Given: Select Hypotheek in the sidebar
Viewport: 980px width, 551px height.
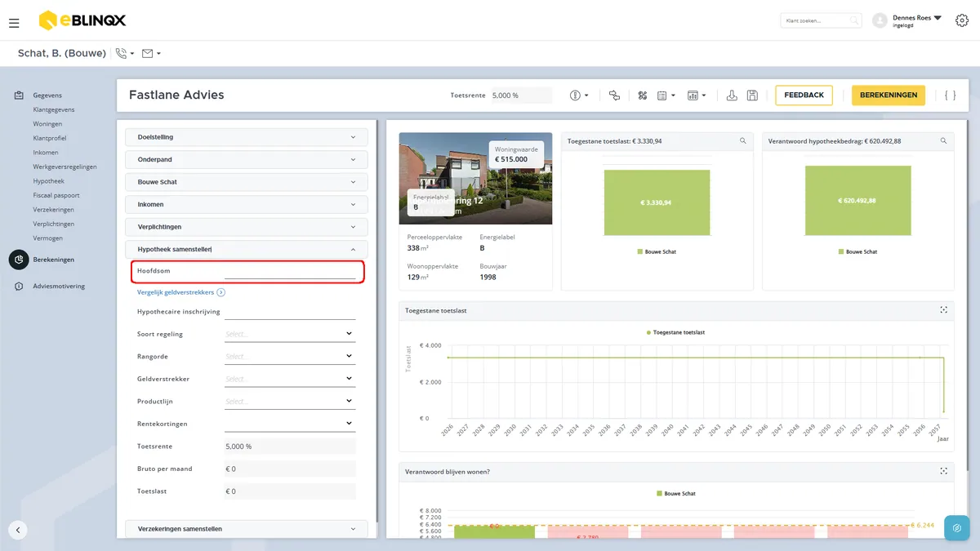Looking at the screenshot, I should pyautogui.click(x=48, y=181).
